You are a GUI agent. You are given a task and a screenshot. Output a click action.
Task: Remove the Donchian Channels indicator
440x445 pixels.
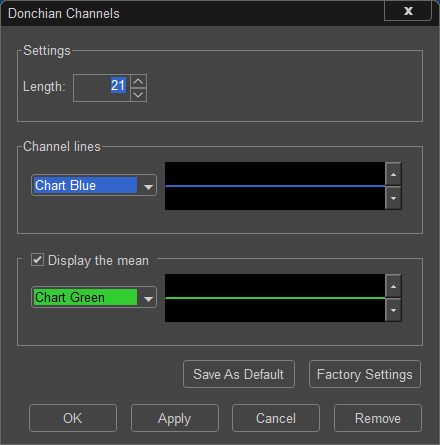point(378,418)
